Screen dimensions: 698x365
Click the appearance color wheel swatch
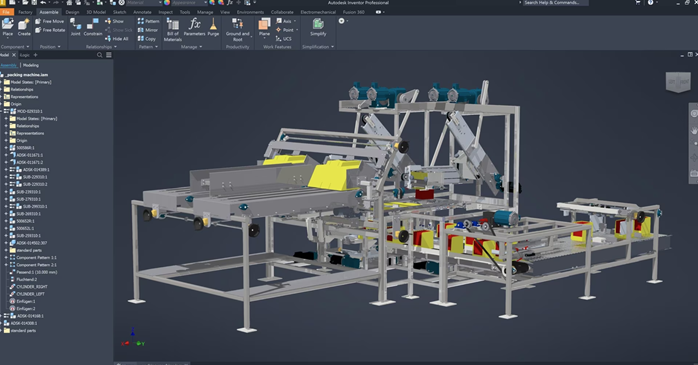click(x=167, y=3)
